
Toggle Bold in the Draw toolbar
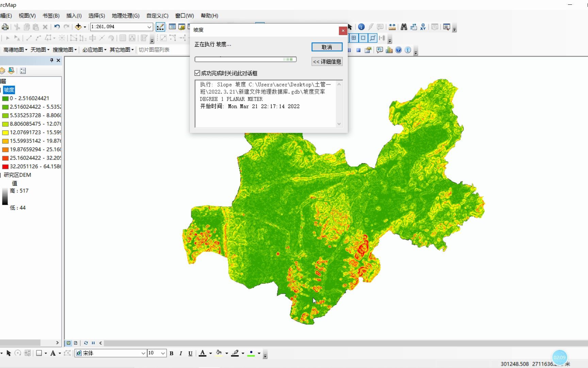tap(171, 353)
